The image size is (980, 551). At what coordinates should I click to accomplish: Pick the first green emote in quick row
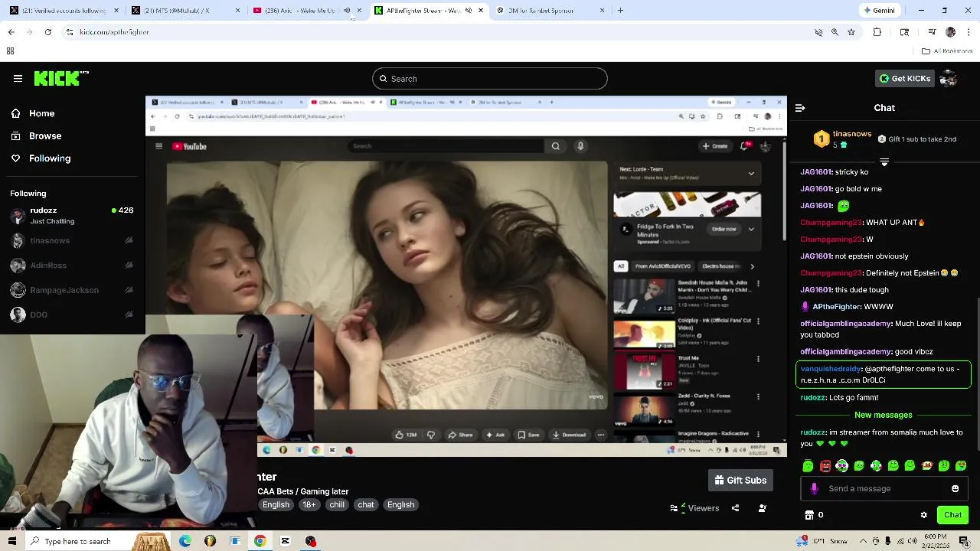808,466
